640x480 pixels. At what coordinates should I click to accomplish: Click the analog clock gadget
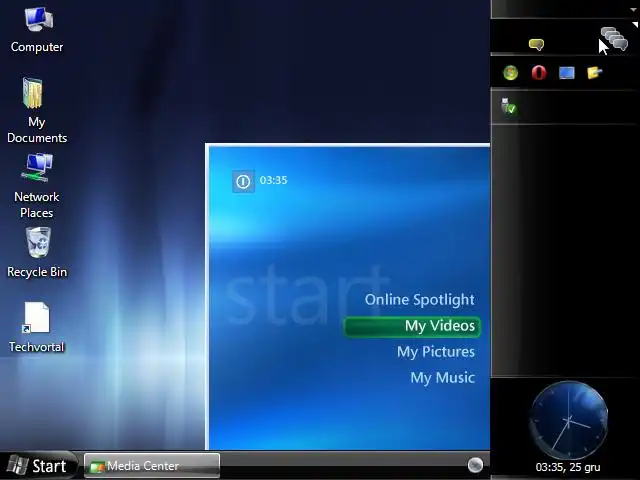click(x=569, y=420)
